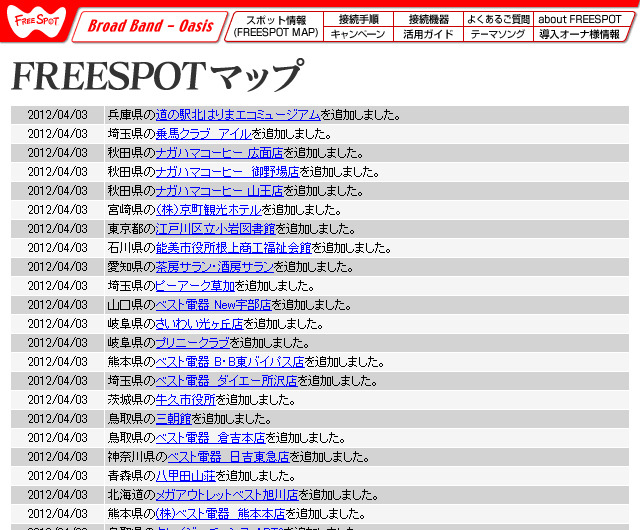Select the date in the プリニークラブ row
This screenshot has width=640, height=530.
coord(58,343)
